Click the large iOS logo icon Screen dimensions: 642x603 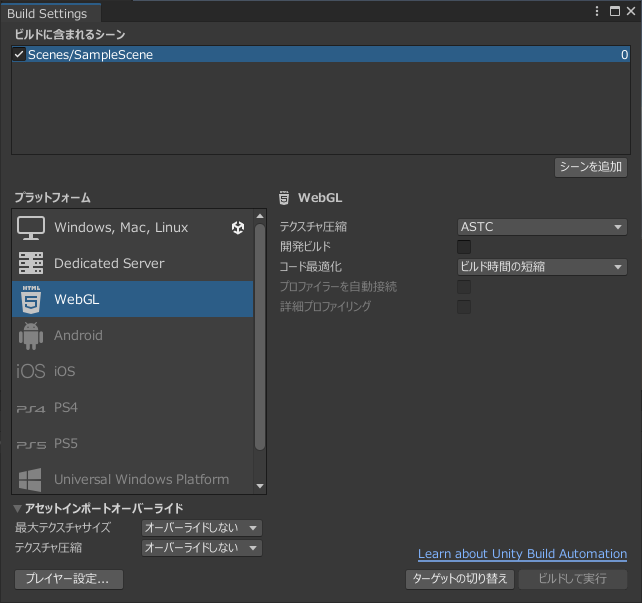pos(30,371)
